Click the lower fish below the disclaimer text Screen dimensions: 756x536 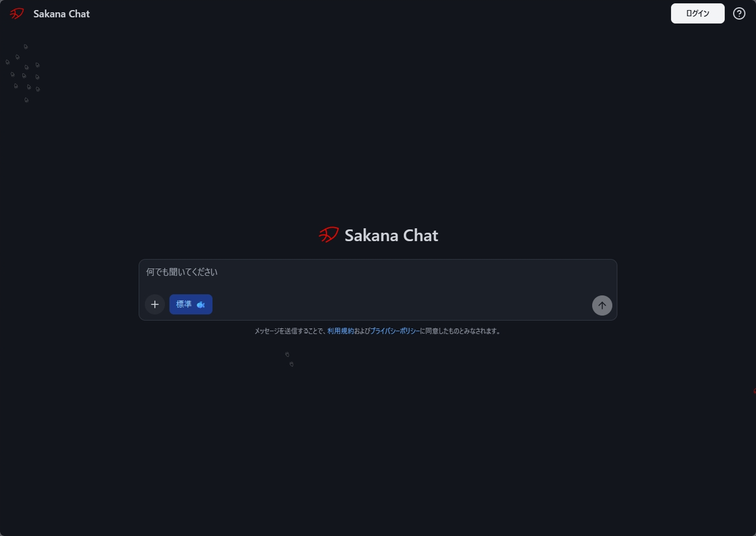[x=291, y=364]
